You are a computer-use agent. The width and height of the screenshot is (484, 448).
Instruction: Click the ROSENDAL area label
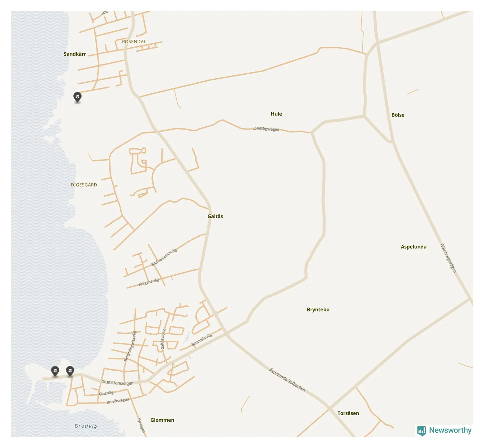click(x=134, y=42)
